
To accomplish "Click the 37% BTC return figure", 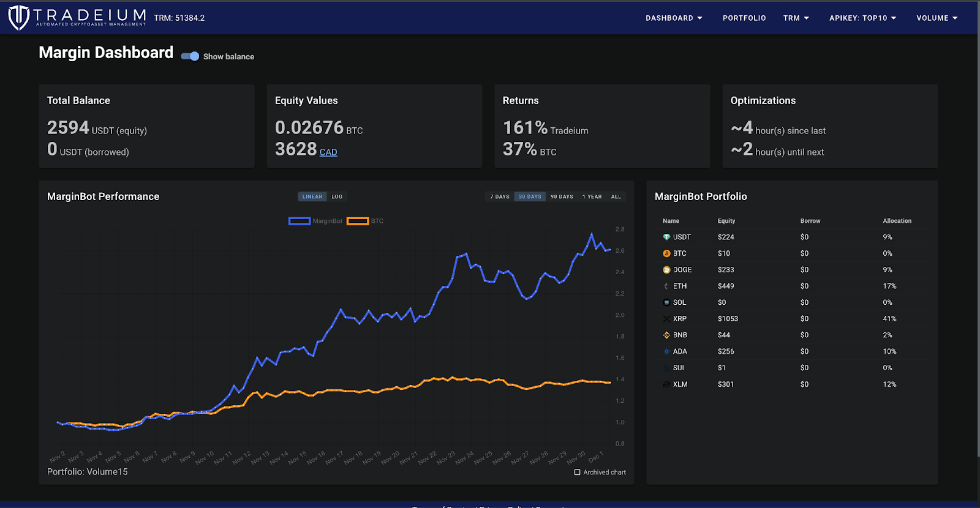I will [x=530, y=149].
